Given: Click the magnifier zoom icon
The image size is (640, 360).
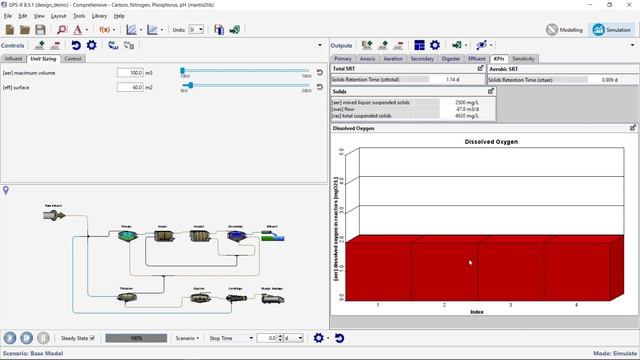Looking at the screenshot, I should (62, 30).
